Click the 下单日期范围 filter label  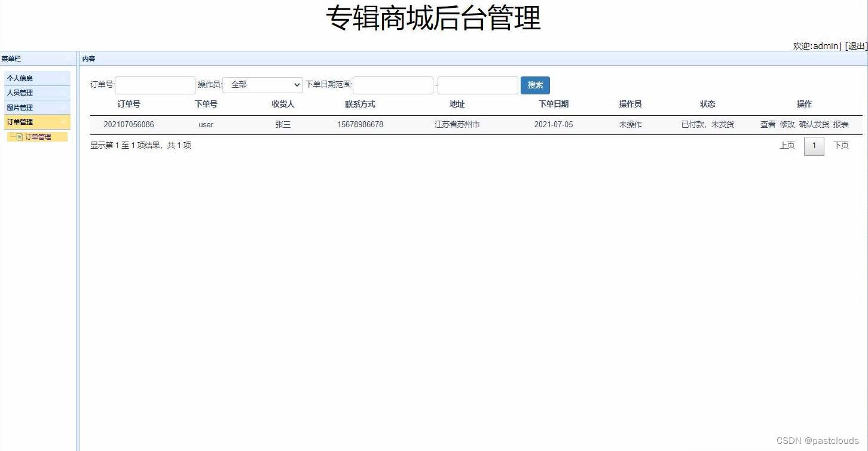tap(329, 85)
